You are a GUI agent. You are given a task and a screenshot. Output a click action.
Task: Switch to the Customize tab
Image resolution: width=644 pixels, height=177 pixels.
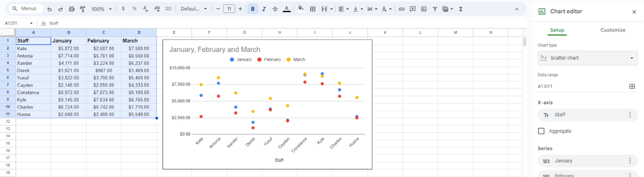[612, 30]
